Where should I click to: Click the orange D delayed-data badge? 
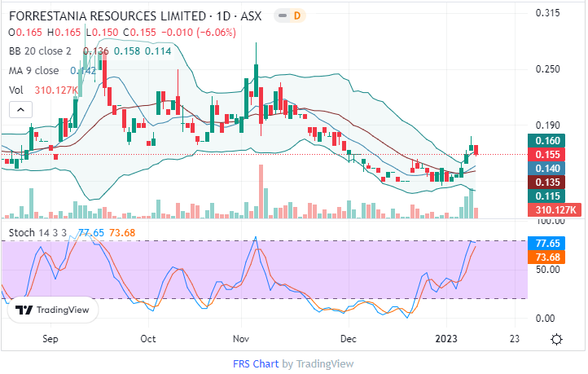coord(296,15)
